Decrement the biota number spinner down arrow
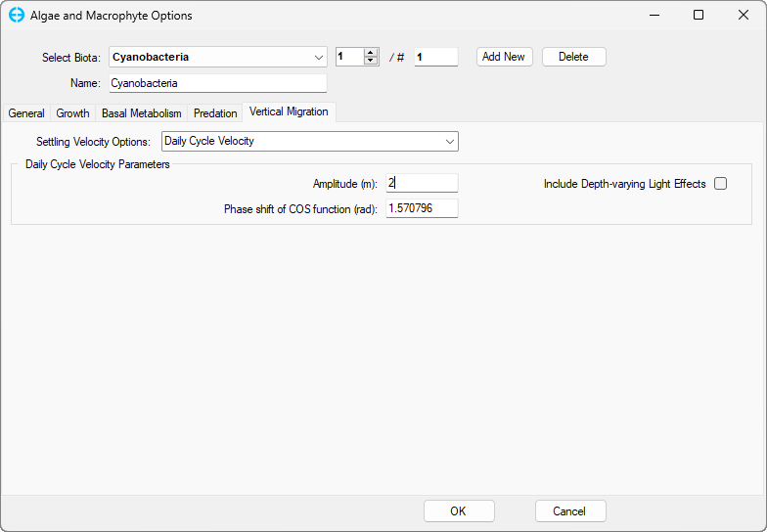Screen dimensions: 767x532 (371, 62)
